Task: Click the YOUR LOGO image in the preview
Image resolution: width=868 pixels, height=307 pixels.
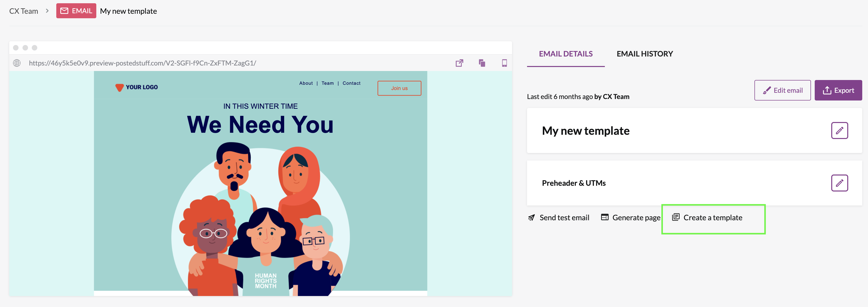Action: pos(137,87)
